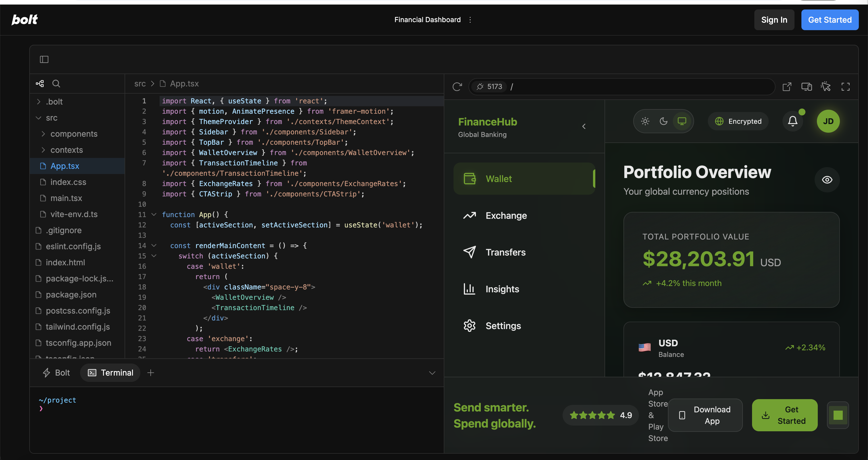Click the preview URL address field
The width and height of the screenshot is (868, 460).
640,87
